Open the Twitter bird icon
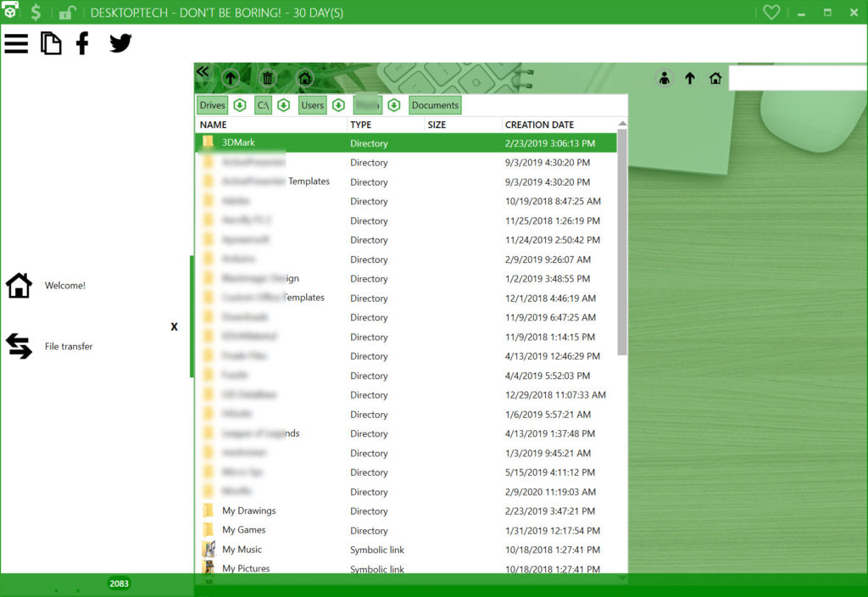The image size is (868, 597). pos(120,43)
